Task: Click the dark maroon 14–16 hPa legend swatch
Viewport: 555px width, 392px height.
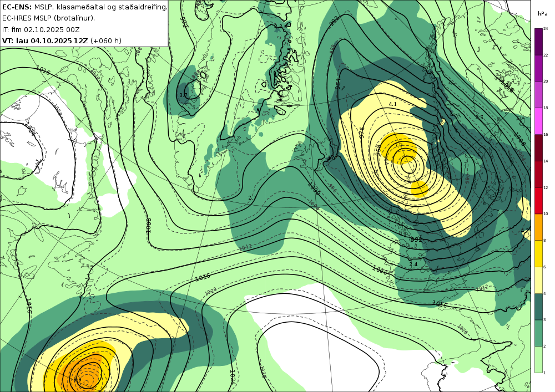Action: (538, 147)
